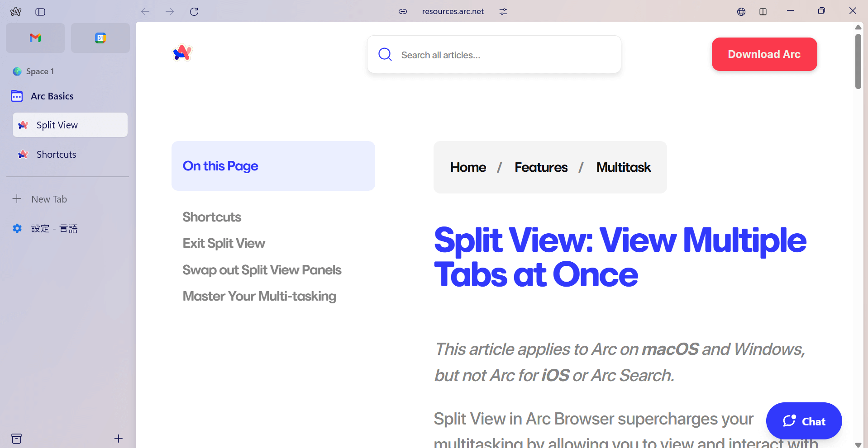
Task: Copy page link icon in address bar
Action: click(x=403, y=12)
